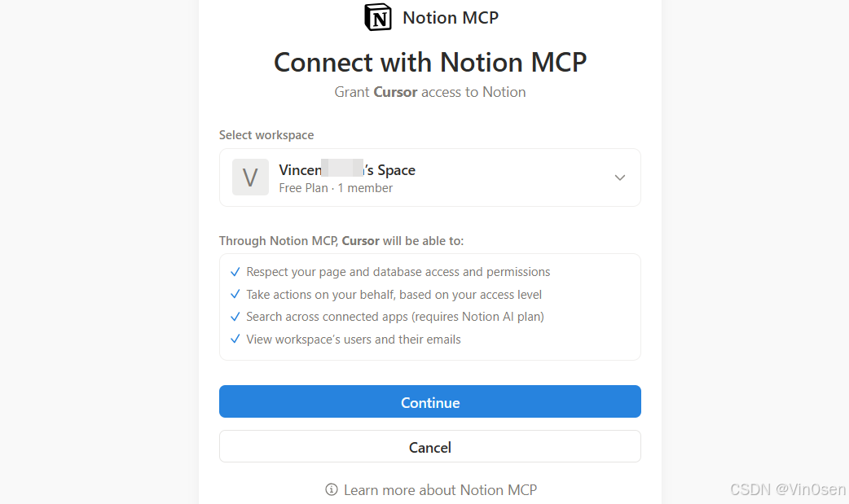Cancel the Notion MCP connection

[x=430, y=447]
